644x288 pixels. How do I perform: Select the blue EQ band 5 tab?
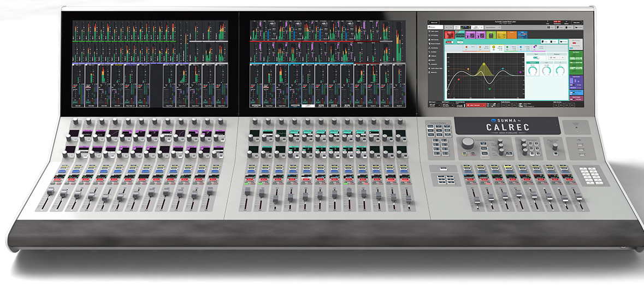[x=525, y=48]
